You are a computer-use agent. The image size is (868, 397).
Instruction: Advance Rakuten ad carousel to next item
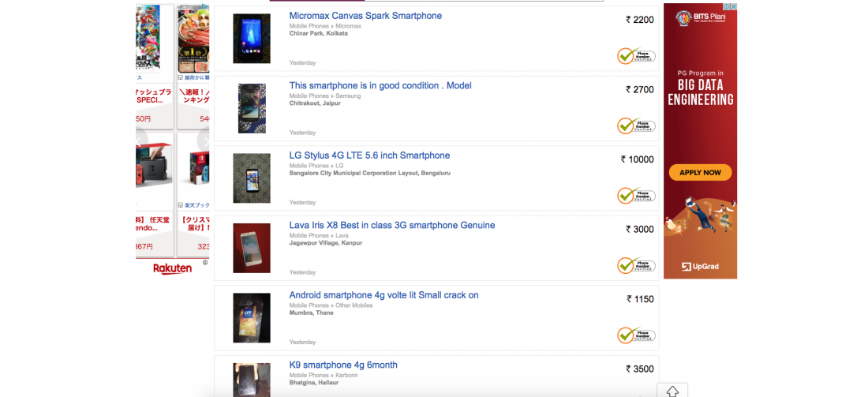tap(206, 142)
